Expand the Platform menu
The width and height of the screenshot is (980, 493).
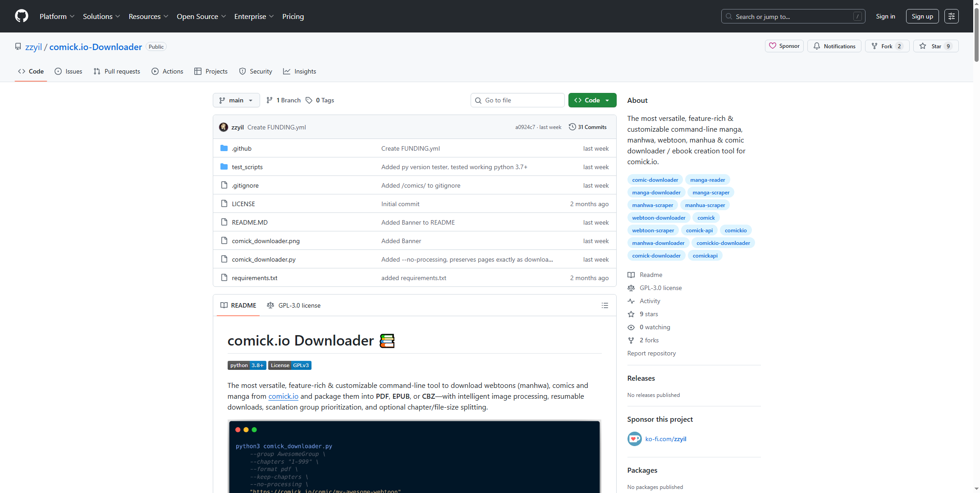point(57,16)
